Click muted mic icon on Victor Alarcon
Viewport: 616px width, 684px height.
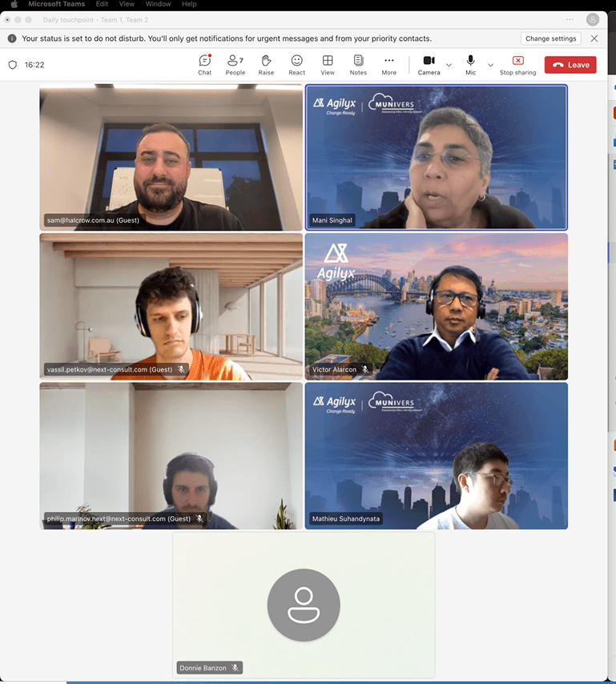(365, 369)
